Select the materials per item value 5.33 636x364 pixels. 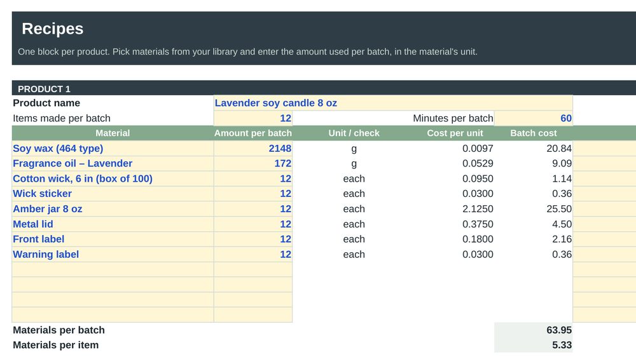click(534, 345)
